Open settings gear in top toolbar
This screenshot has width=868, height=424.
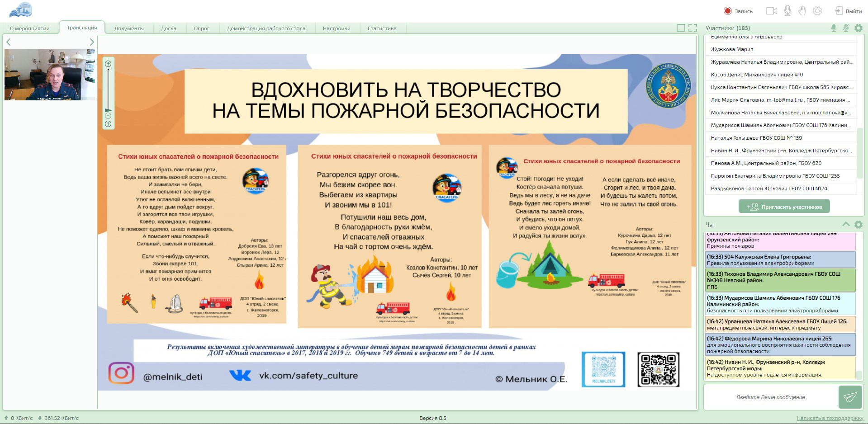pos(817,11)
